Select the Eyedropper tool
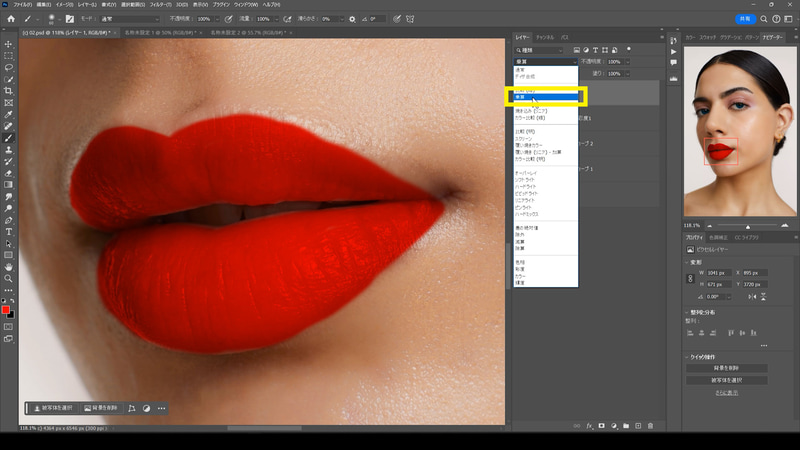 pos(8,114)
